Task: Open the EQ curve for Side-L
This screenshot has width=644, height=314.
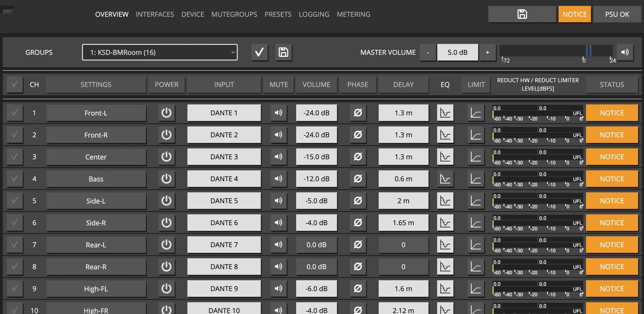Action: (445, 201)
